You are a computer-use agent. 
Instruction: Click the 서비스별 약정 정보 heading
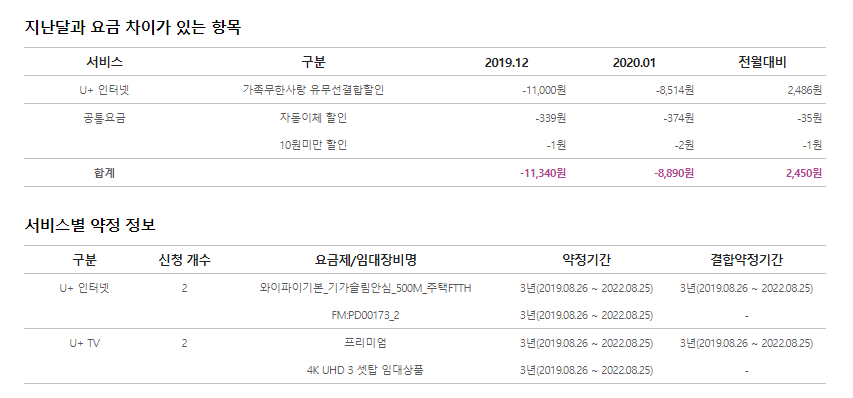point(90,225)
